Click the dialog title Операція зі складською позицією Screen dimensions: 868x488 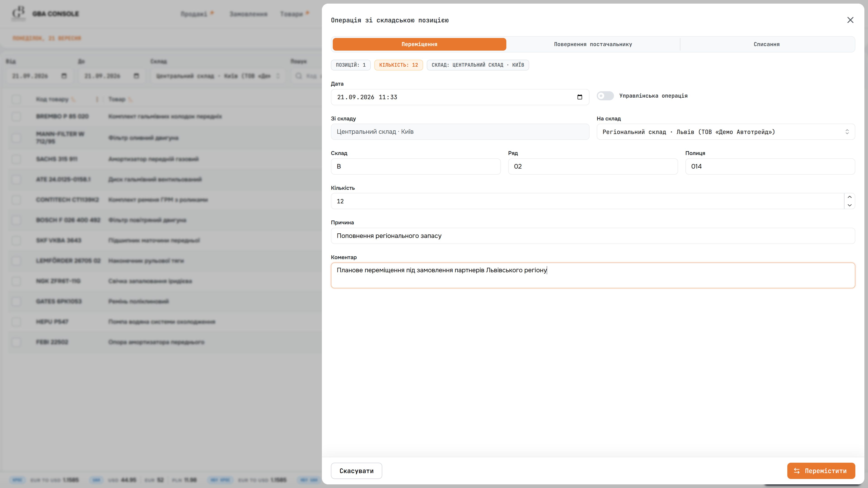tap(389, 20)
